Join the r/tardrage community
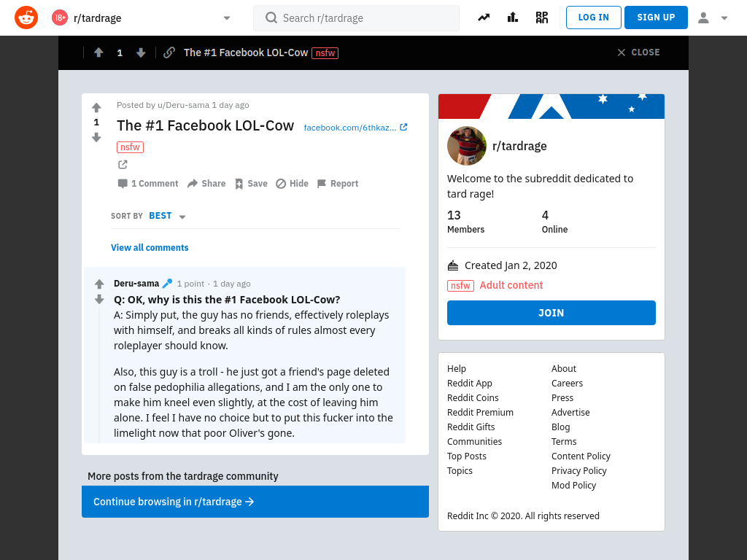This screenshot has width=747, height=560. coord(551,313)
